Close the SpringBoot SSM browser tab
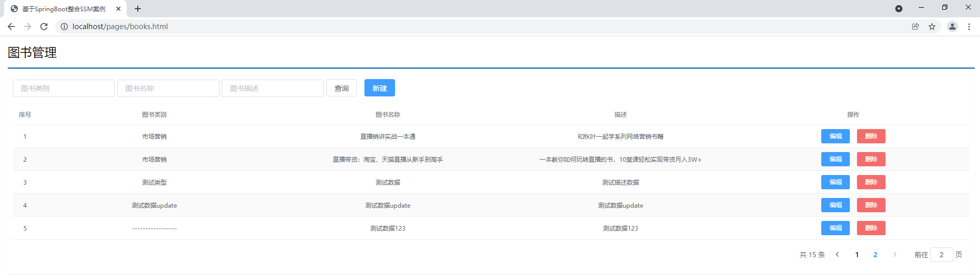The width and height of the screenshot is (980, 275). pos(118,9)
